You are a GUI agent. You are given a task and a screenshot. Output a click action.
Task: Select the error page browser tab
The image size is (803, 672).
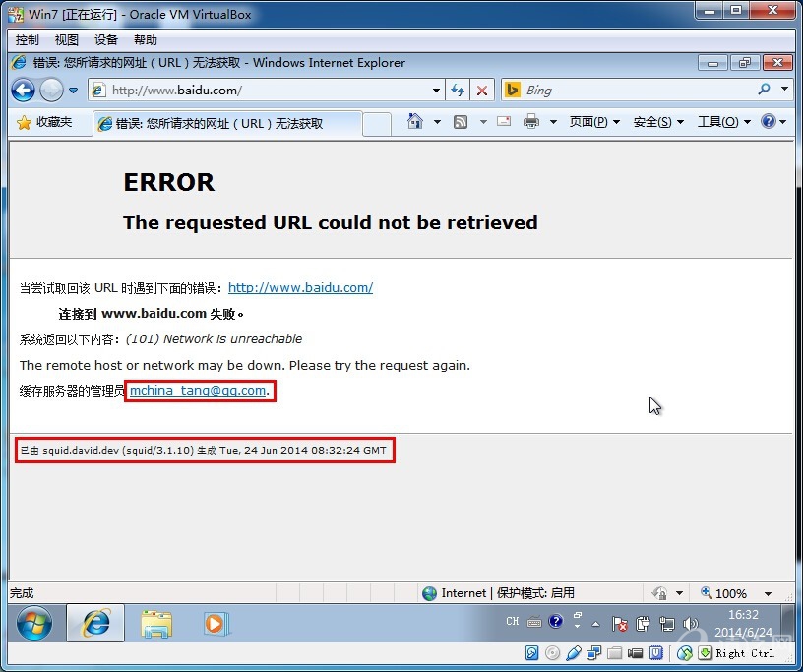pos(226,124)
